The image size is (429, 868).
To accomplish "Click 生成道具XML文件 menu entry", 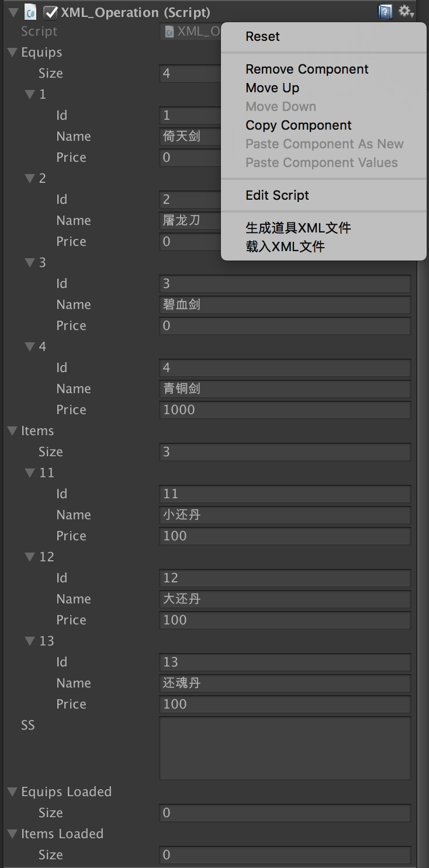I will [x=298, y=228].
